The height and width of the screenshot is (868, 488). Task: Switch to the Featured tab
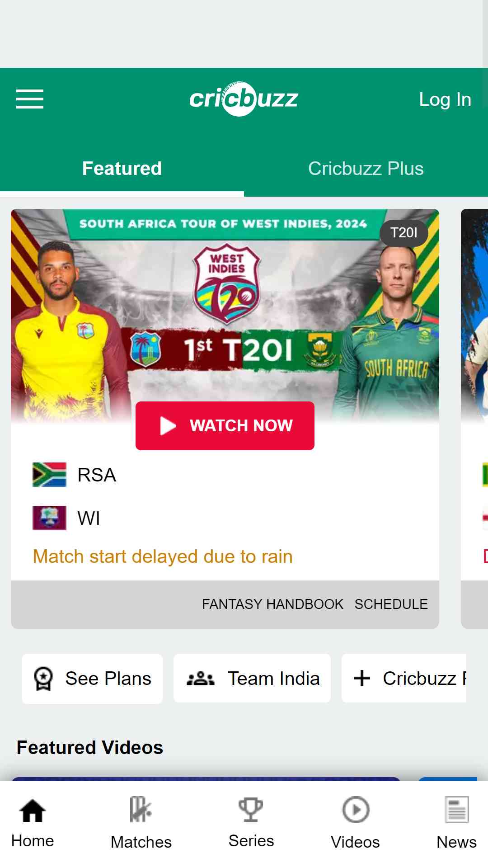[x=122, y=169]
